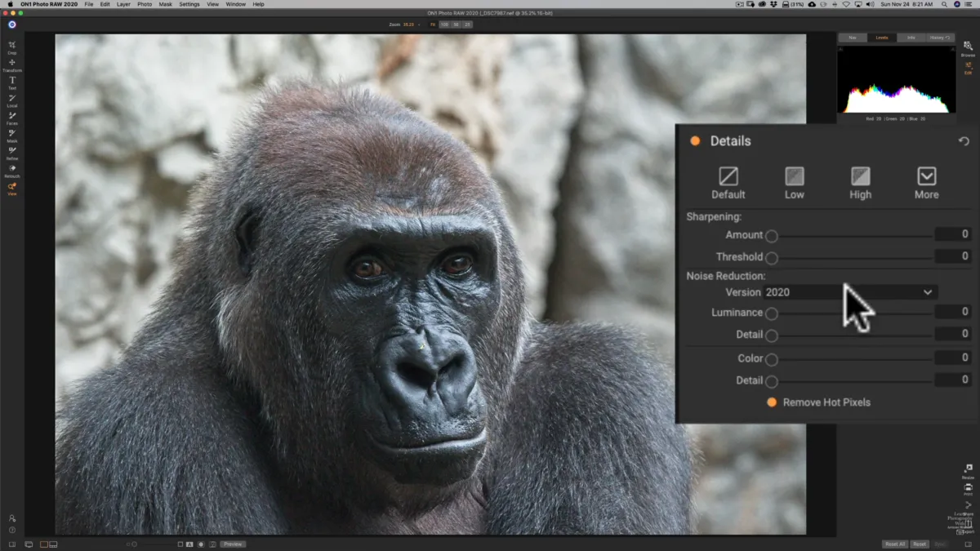Click the Luminance noise reduction slider handle

coord(772,313)
